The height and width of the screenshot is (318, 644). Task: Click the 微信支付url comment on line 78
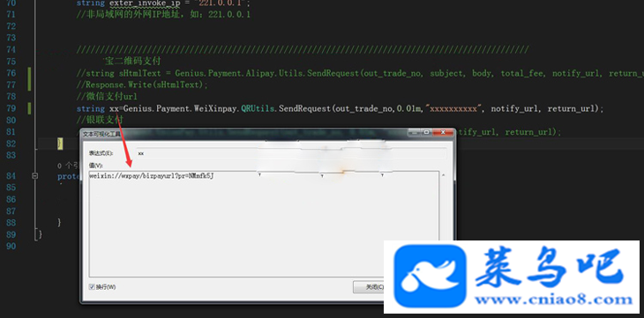(111, 97)
